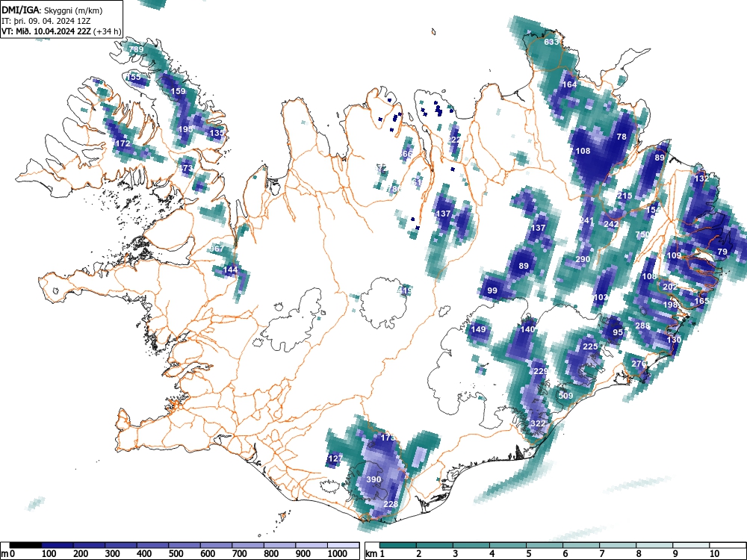Image resolution: width=747 pixels, height=560 pixels.
Task: Click the 242 visibility value
Action: 611,224
